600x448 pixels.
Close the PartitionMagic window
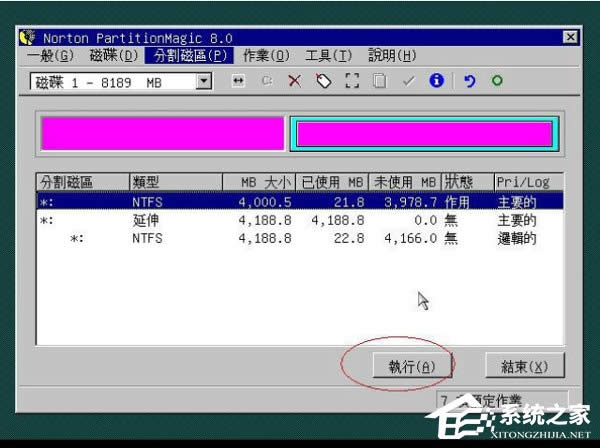pyautogui.click(x=570, y=37)
